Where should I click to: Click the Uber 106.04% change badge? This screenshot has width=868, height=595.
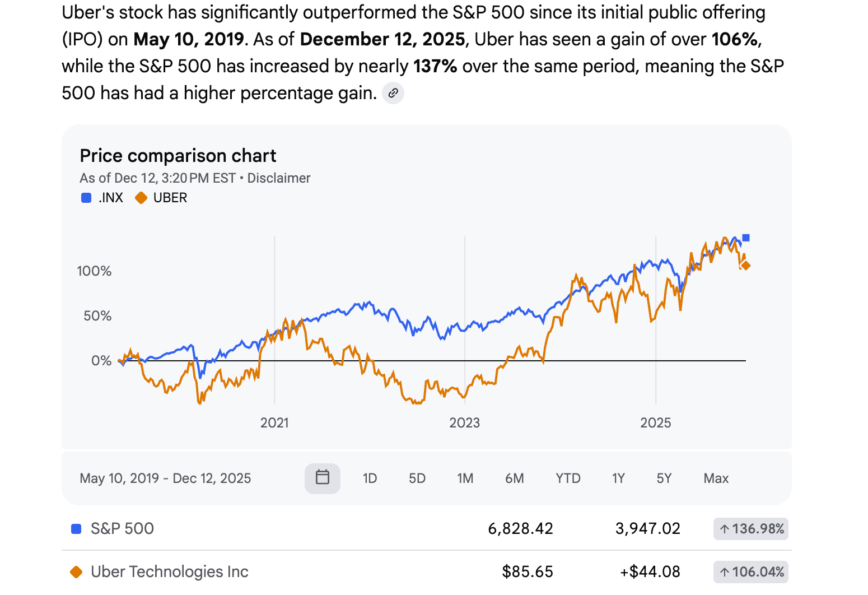(x=751, y=572)
